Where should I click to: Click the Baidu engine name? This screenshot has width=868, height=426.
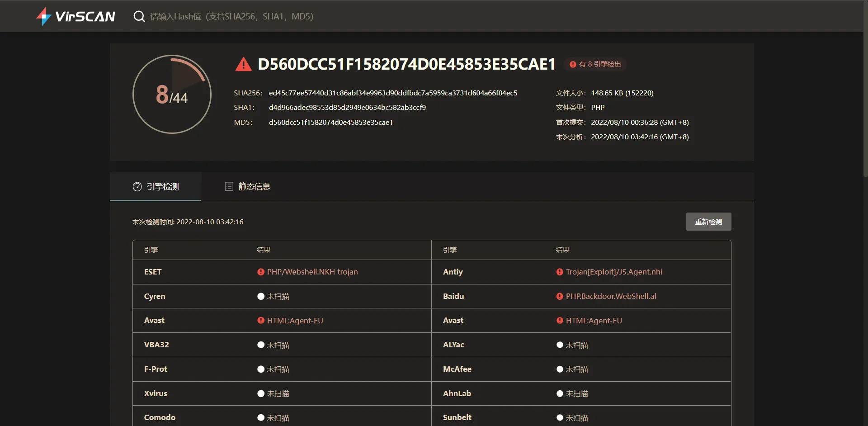tap(453, 296)
